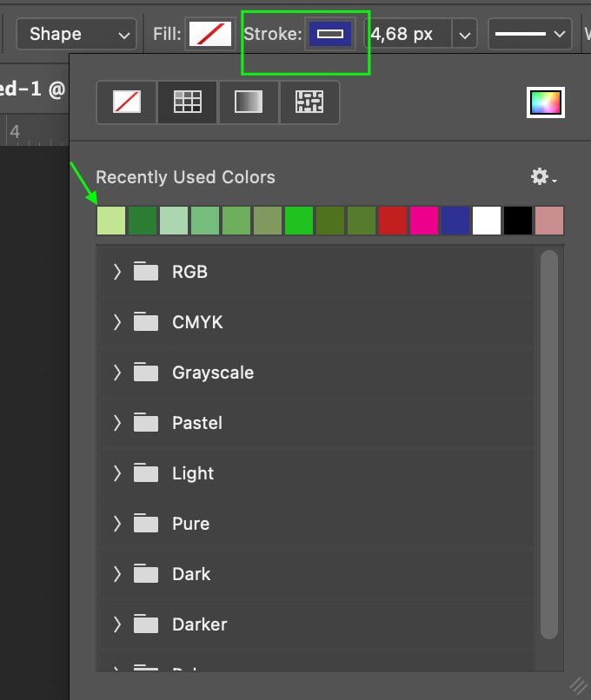The image size is (591, 700).
Task: Select the solid color swatches icon
Action: coord(186,102)
